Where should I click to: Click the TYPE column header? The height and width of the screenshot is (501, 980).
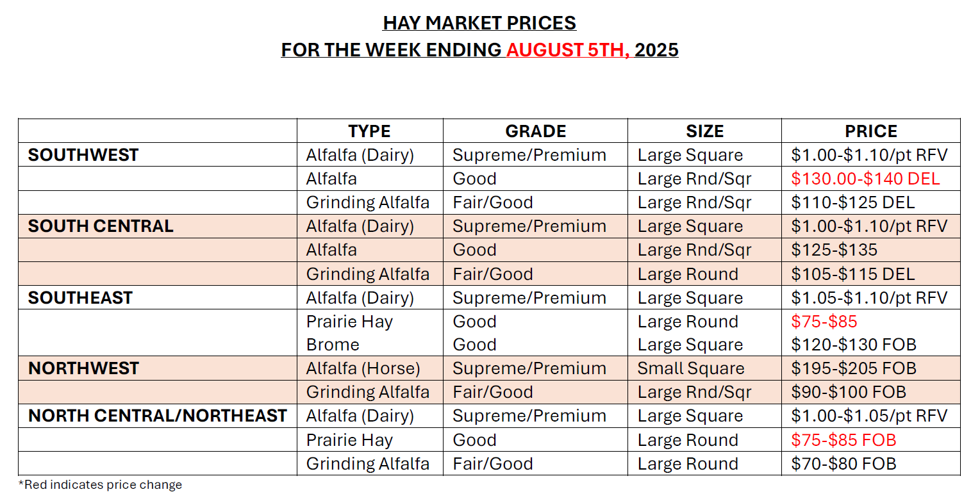point(369,131)
